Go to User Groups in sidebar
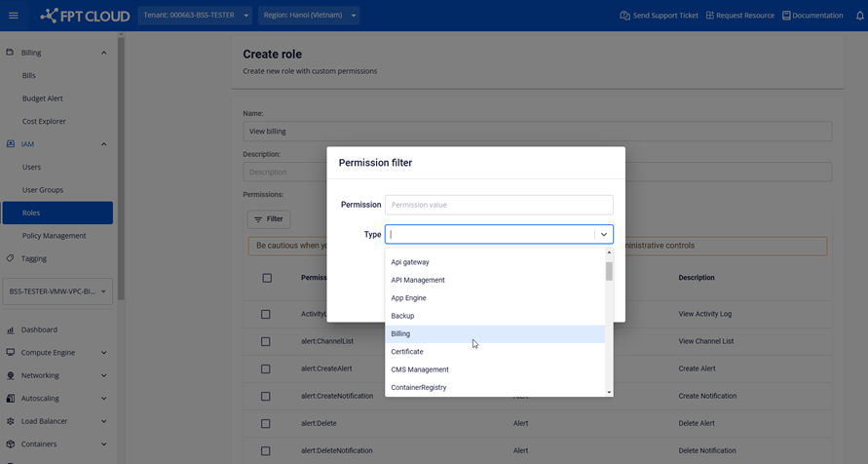Screen dimensions: 868x464 tap(43, 190)
